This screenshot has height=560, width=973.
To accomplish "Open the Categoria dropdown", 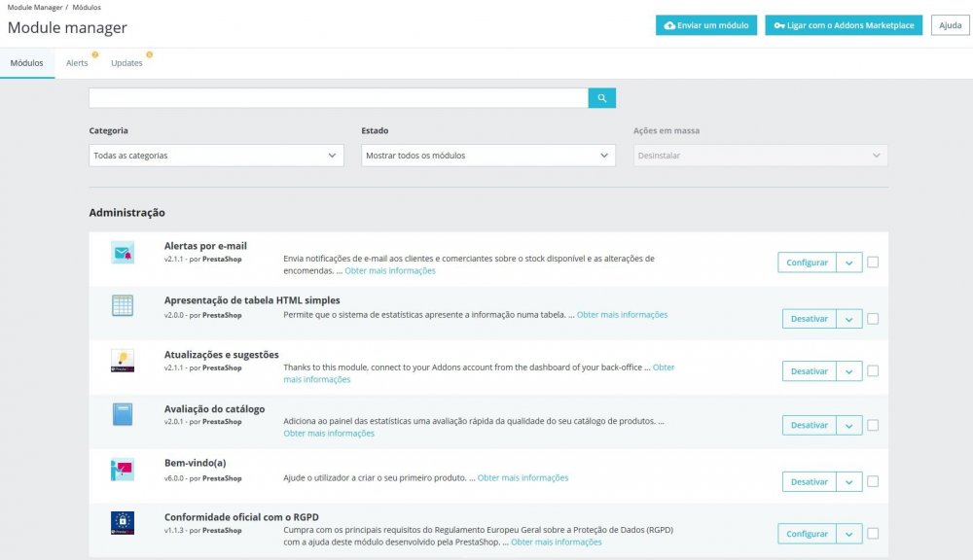I will [216, 155].
